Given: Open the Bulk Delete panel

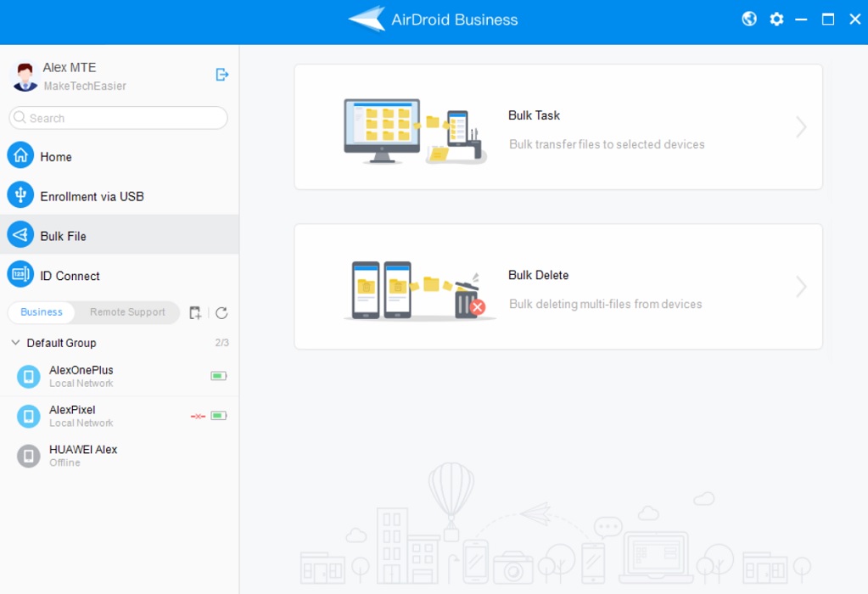Looking at the screenshot, I should [x=557, y=286].
